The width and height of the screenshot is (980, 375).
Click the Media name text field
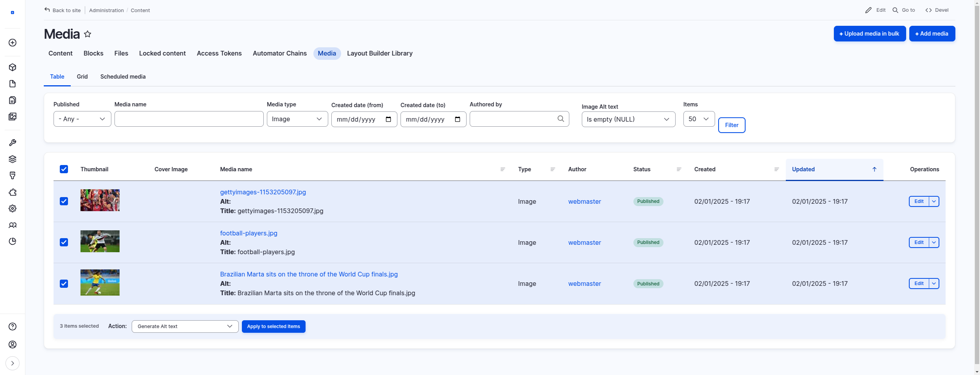189,119
